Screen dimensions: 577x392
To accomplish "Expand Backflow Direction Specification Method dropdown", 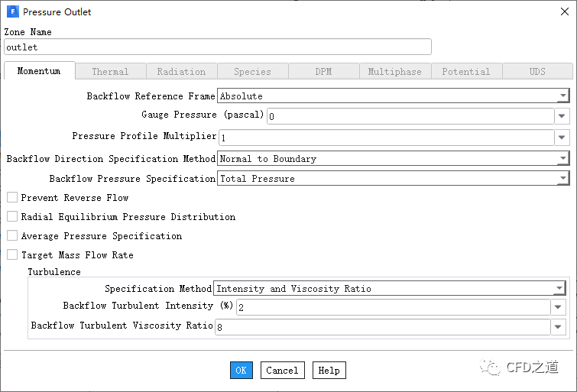I will click(562, 159).
